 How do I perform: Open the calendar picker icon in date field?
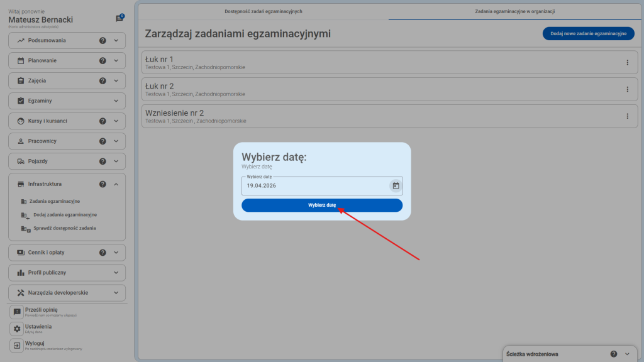[x=396, y=185]
